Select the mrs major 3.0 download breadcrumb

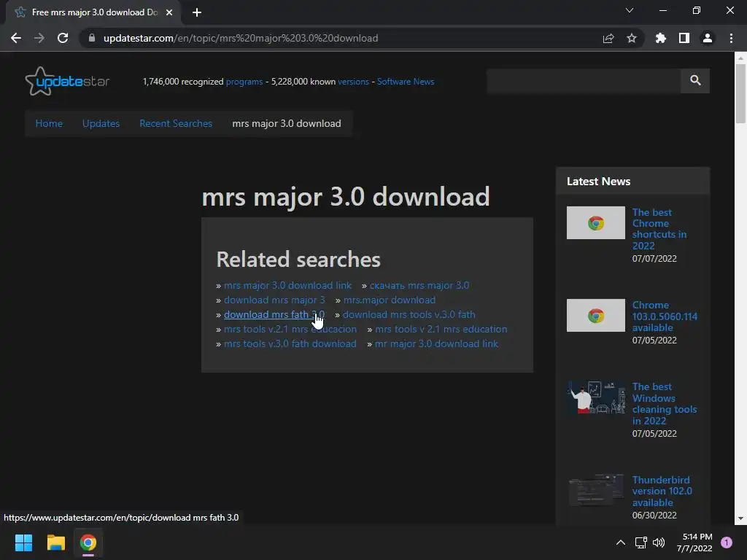tap(286, 123)
